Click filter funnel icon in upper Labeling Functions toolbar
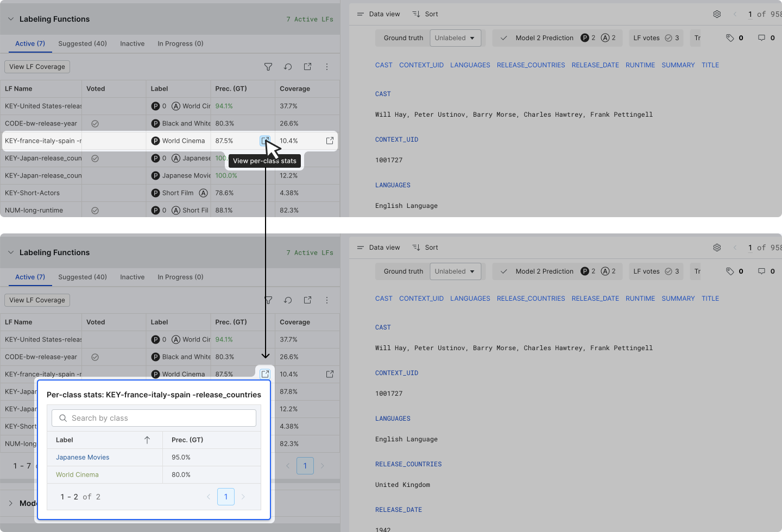The image size is (782, 532). (x=268, y=67)
